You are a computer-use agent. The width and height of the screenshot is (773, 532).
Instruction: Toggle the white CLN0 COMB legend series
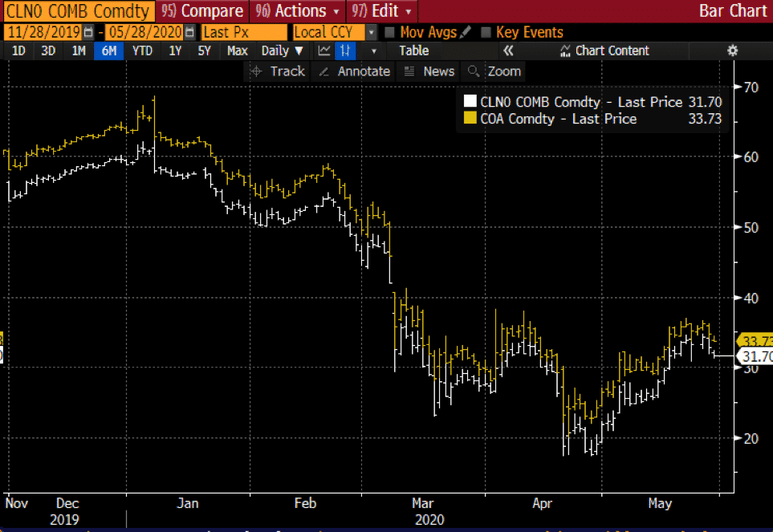click(x=470, y=103)
